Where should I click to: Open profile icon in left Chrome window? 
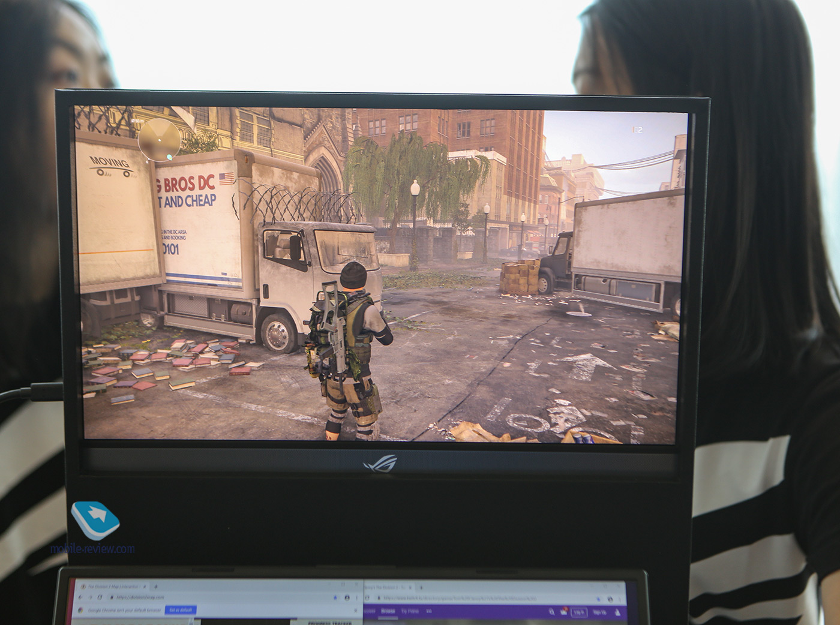[x=347, y=597]
